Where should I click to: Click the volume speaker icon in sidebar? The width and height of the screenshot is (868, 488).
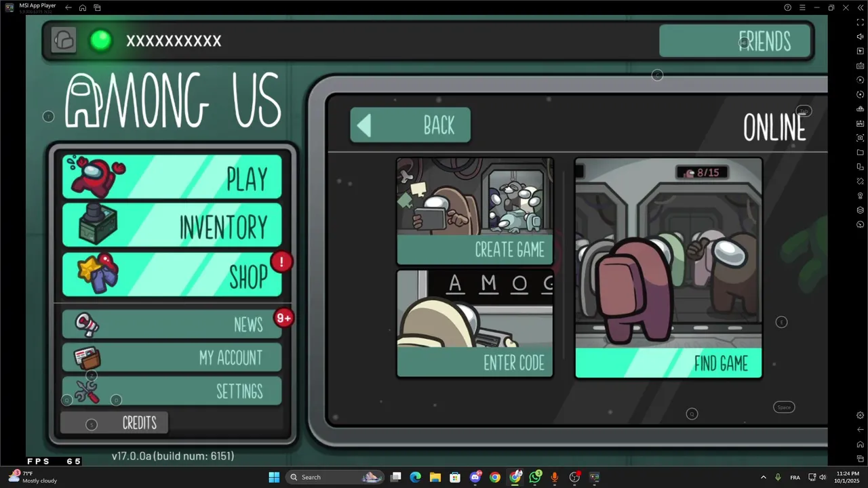click(x=861, y=37)
